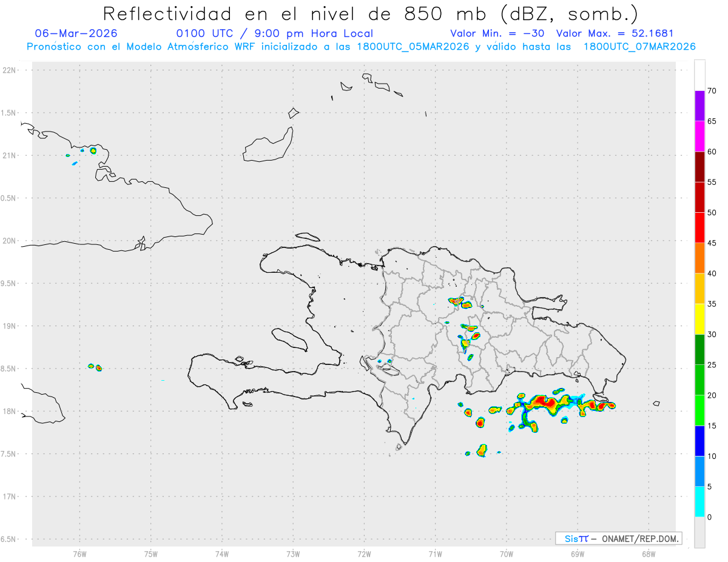Click the colorbar label "15"
The height and width of the screenshot is (562, 728).
[712, 426]
